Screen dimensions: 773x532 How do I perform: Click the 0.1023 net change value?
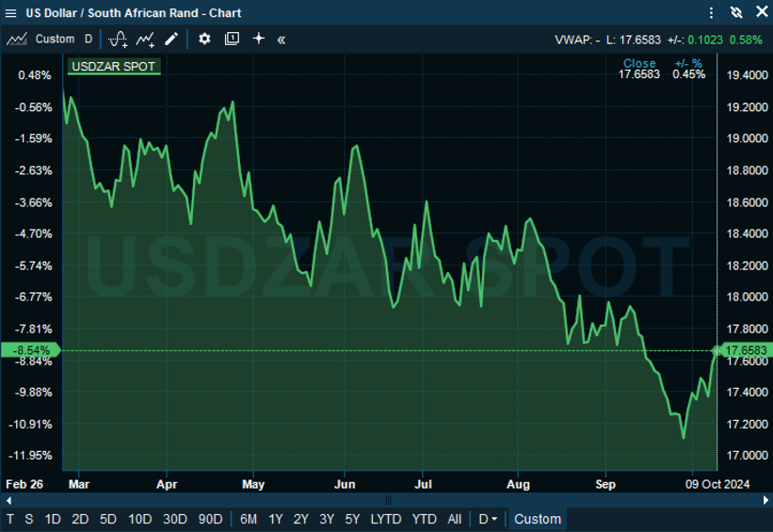[x=705, y=40]
